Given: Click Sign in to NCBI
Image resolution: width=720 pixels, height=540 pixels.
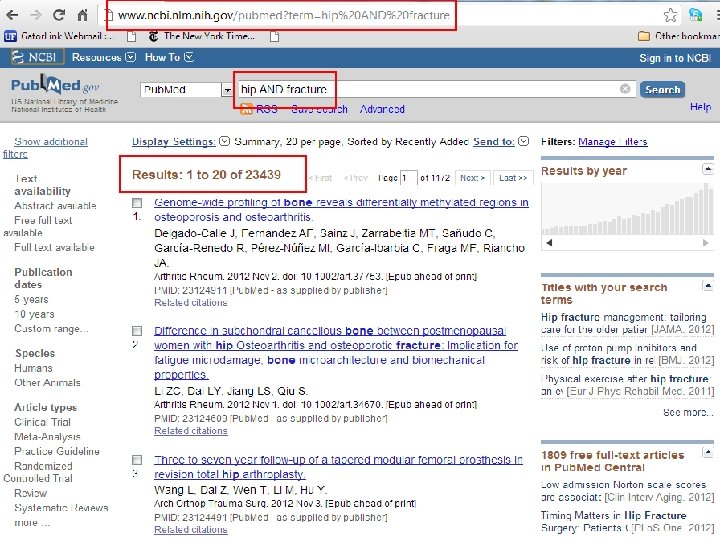Looking at the screenshot, I should 675,58.
